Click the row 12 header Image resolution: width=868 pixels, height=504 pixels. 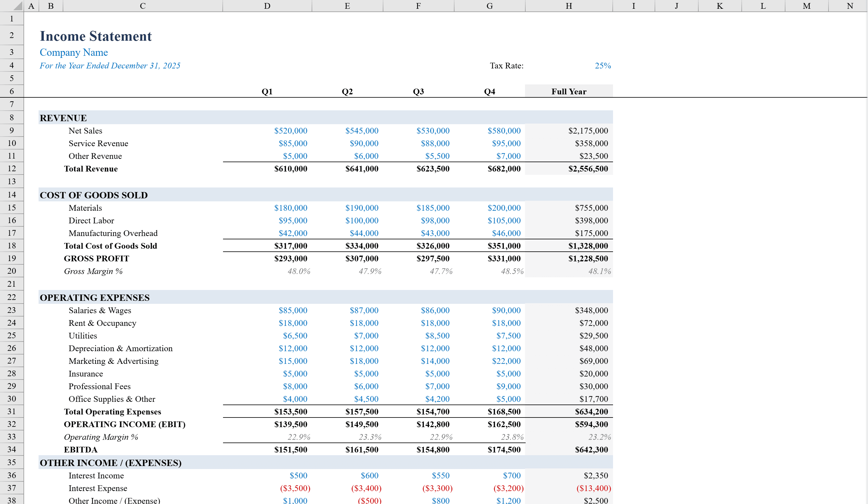(x=12, y=169)
